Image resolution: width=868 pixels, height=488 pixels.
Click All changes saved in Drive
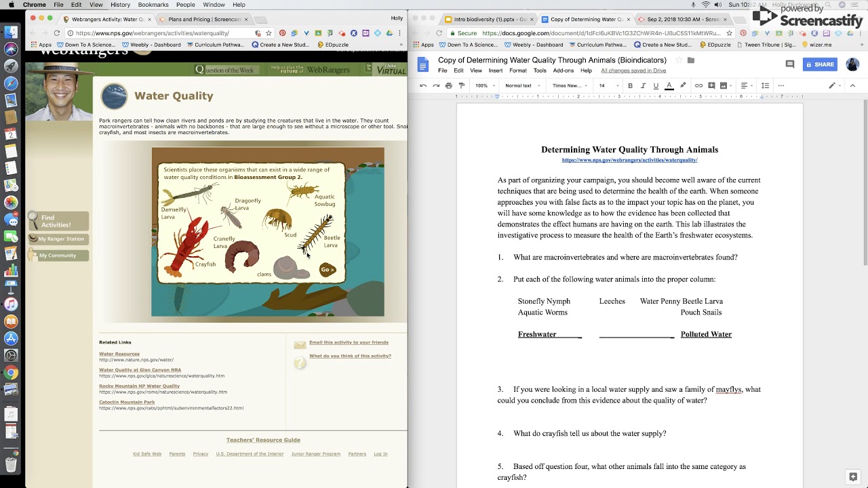tap(633, 70)
